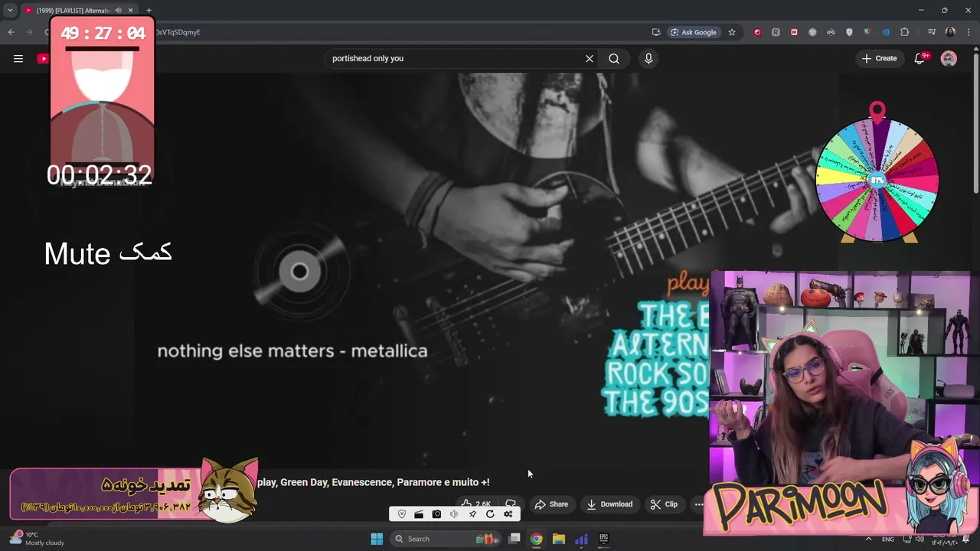This screenshot has height=551, width=980.
Task: Clear the search query with X
Action: click(x=590, y=58)
